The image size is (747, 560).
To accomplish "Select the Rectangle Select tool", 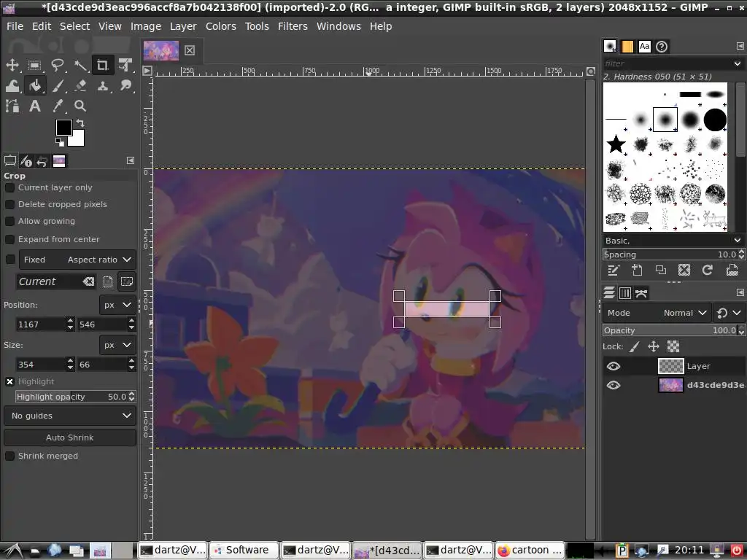I will (x=34, y=65).
